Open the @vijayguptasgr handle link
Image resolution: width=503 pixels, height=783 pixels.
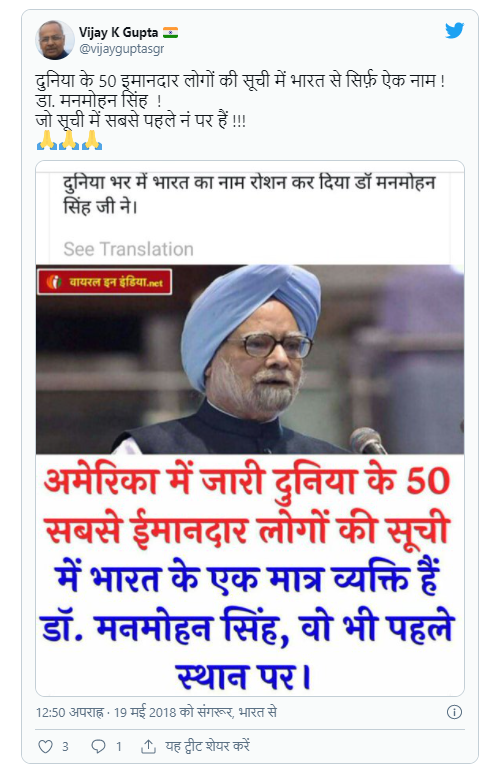tap(121, 49)
